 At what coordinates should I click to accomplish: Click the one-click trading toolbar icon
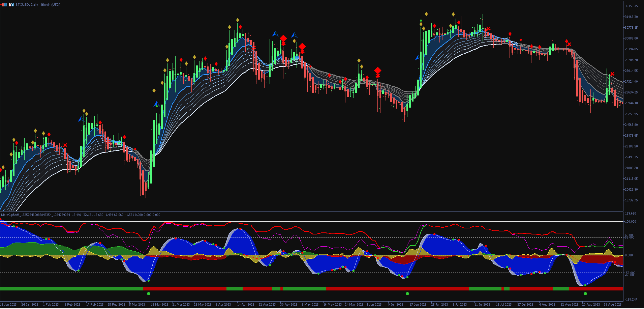coord(9,5)
